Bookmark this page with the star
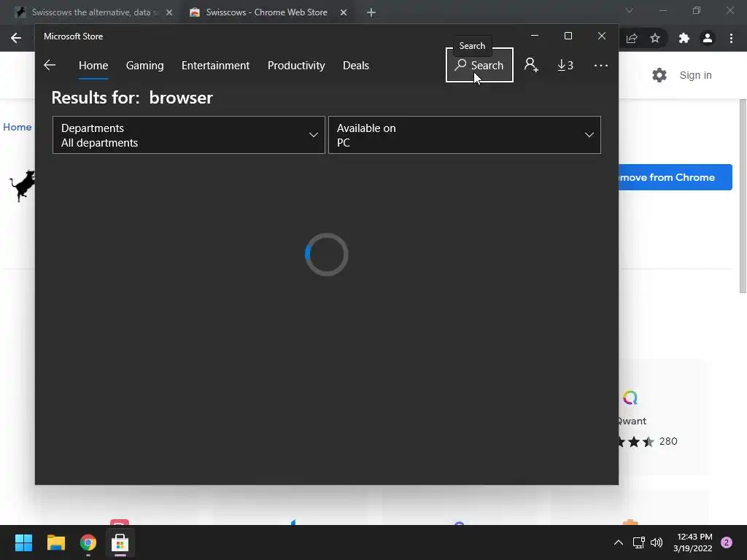This screenshot has width=747, height=560. click(x=655, y=38)
